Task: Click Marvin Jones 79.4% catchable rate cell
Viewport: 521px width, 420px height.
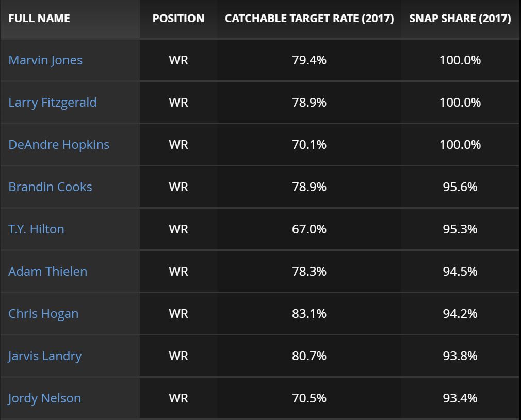Action: [309, 60]
